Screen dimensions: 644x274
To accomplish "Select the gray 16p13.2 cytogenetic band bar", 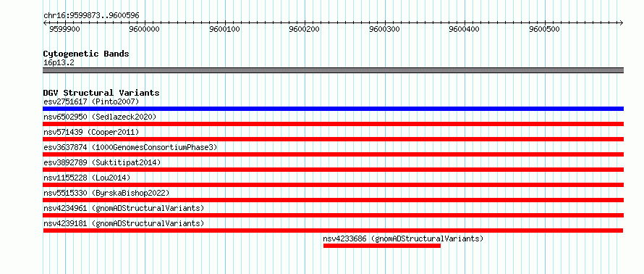I will [x=333, y=70].
